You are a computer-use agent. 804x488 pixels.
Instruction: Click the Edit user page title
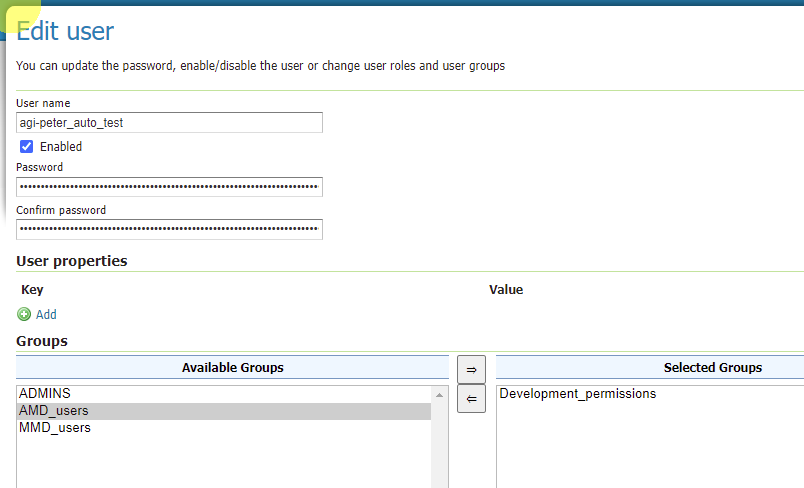click(x=65, y=31)
